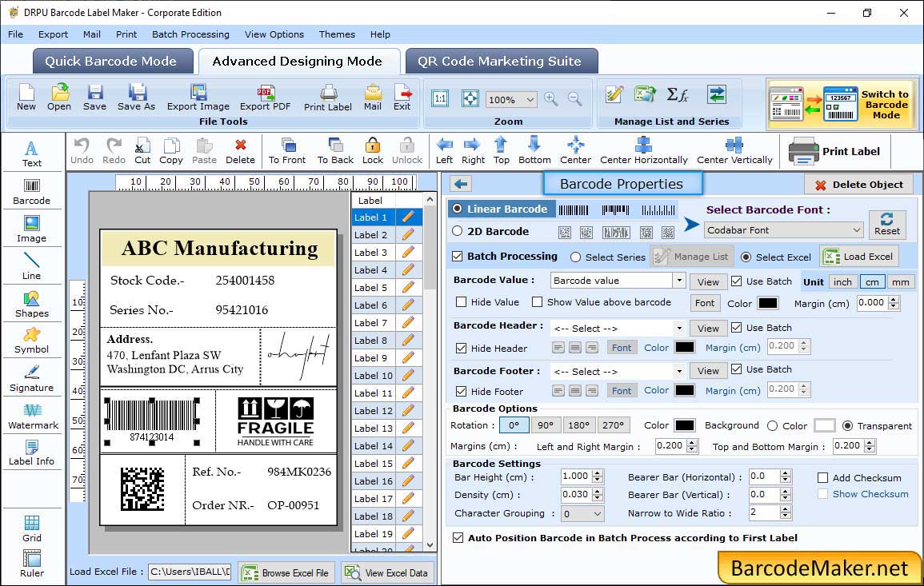
Task: Open the Shapes tool
Action: tap(32, 304)
